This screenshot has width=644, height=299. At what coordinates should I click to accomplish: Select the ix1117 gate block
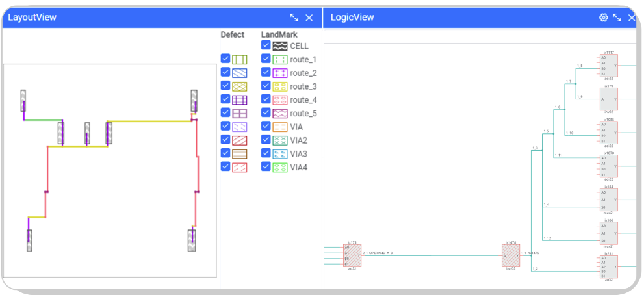pyautogui.click(x=608, y=66)
